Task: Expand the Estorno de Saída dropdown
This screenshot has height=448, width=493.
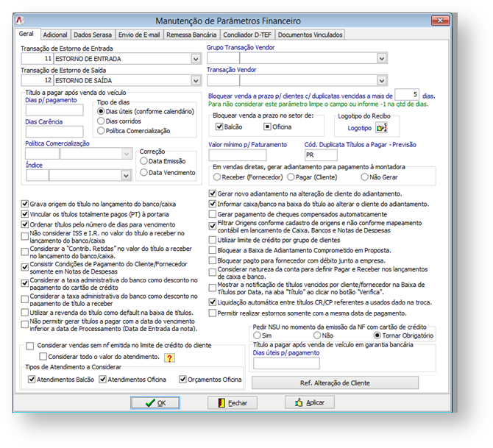Action: [196, 80]
